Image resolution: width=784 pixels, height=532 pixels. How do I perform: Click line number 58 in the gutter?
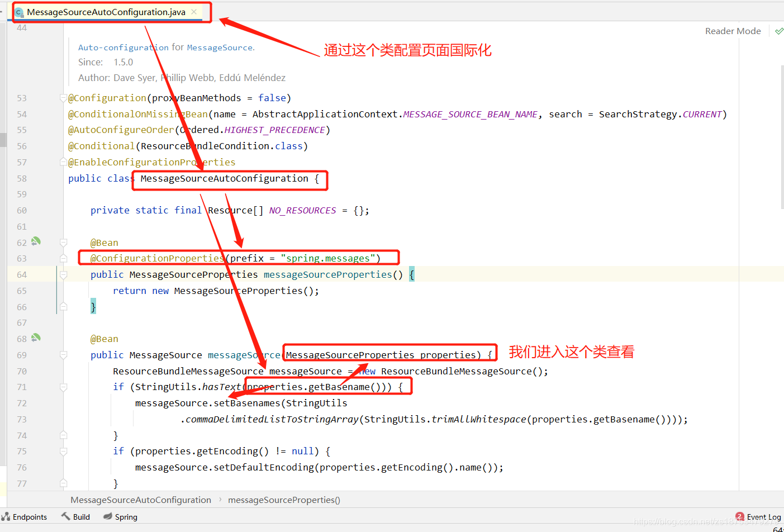[x=22, y=178]
